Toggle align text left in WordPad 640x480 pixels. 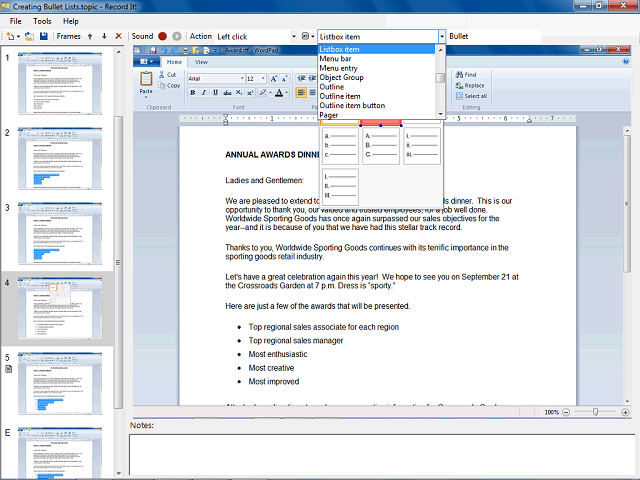click(x=301, y=93)
